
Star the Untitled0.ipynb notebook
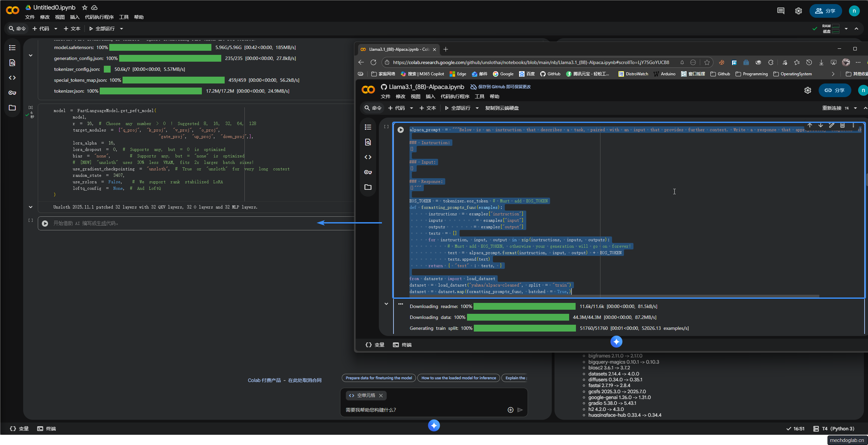click(x=85, y=7)
